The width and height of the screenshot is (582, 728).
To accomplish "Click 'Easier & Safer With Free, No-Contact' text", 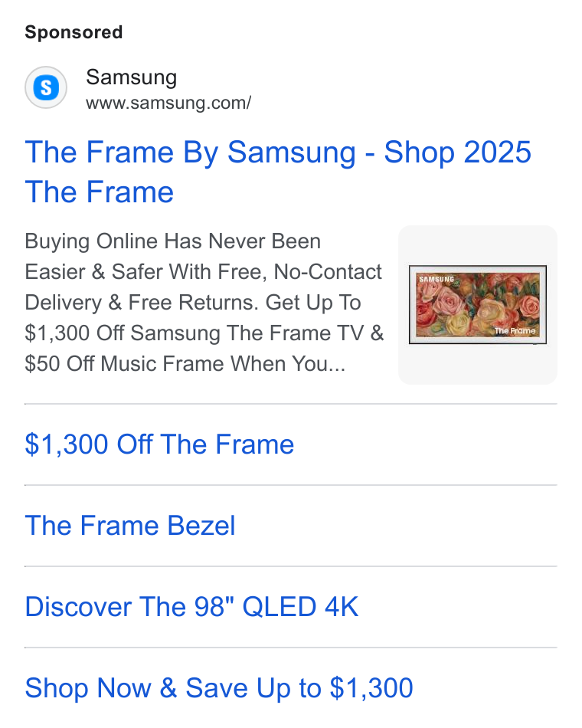I will 203,272.
